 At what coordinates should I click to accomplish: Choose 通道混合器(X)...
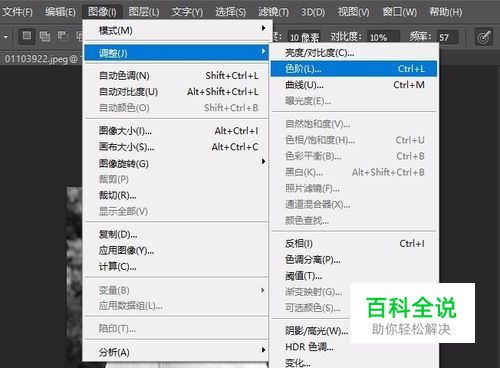pos(354,204)
